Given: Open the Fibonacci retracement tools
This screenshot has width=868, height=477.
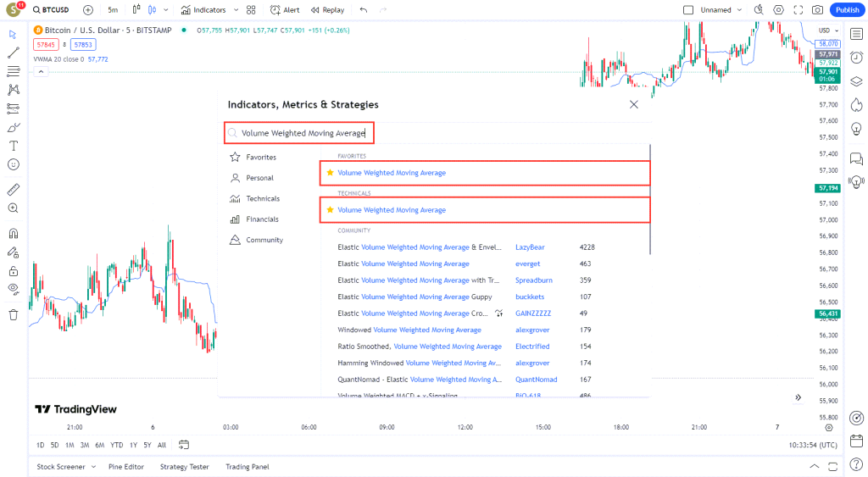Looking at the screenshot, I should tap(14, 71).
